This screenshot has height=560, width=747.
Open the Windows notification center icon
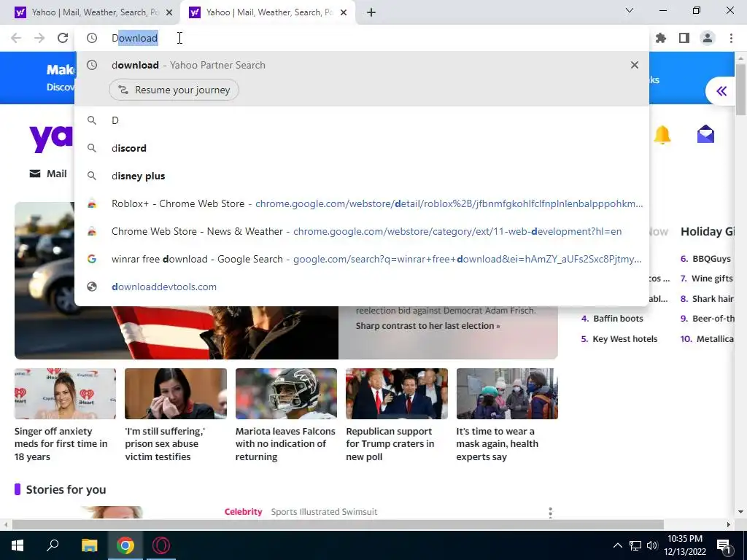724,546
